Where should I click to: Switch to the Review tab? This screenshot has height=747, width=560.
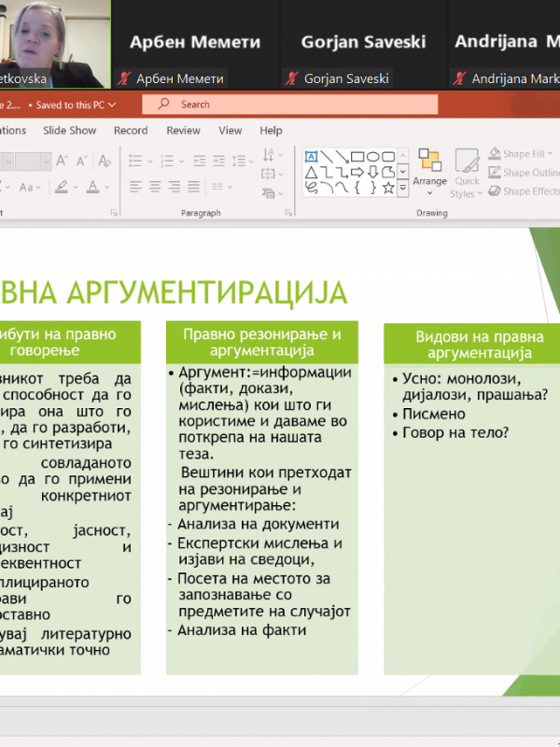coord(184,131)
